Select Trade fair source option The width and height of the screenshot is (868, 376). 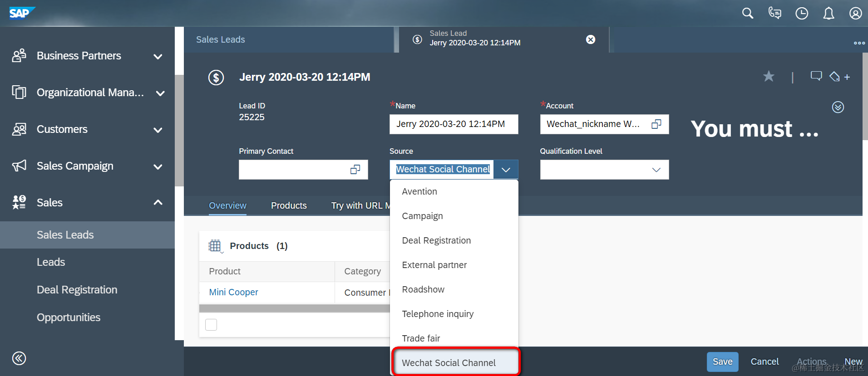[454, 338]
